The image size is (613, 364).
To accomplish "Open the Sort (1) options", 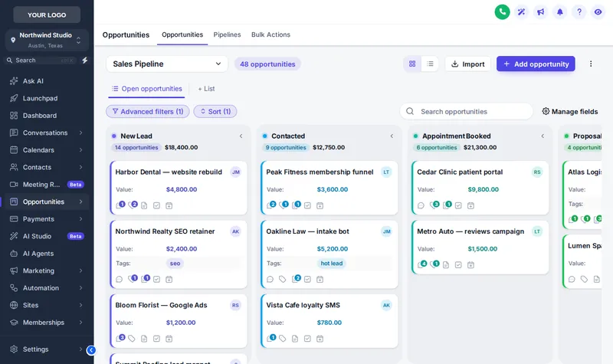I will point(215,111).
